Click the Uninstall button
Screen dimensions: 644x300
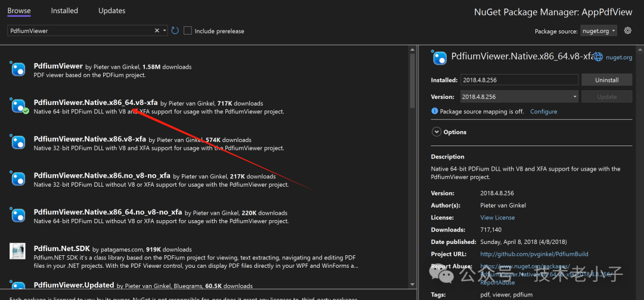coord(607,80)
